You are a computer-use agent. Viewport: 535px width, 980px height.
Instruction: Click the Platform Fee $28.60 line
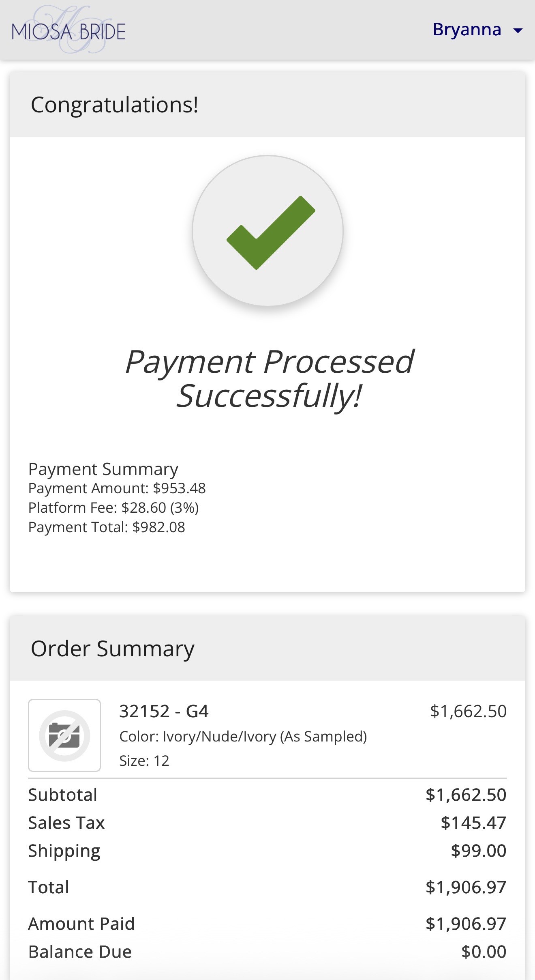click(113, 507)
